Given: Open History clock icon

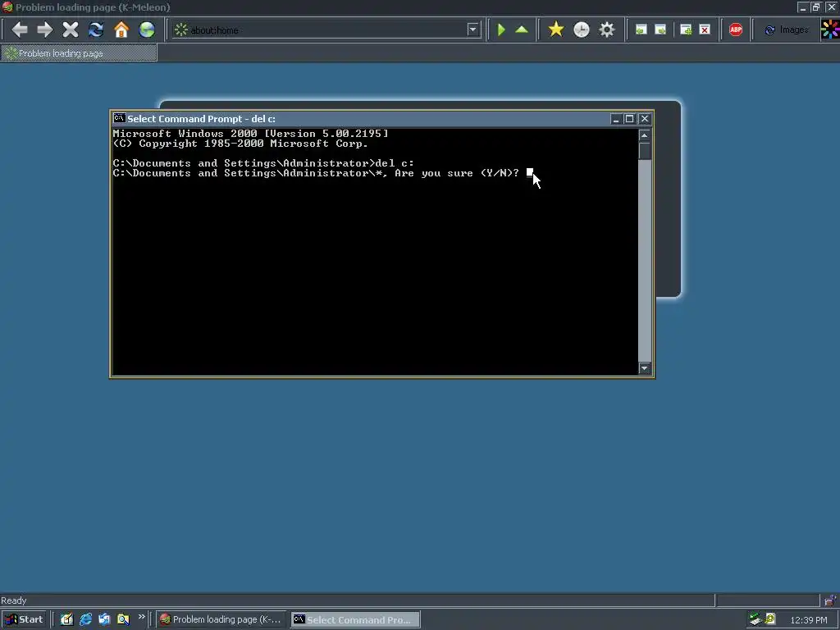Looking at the screenshot, I should coord(582,30).
